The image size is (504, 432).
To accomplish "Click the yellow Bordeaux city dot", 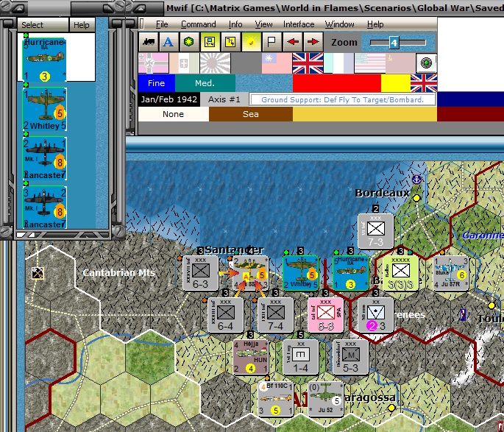I will click(416, 198).
